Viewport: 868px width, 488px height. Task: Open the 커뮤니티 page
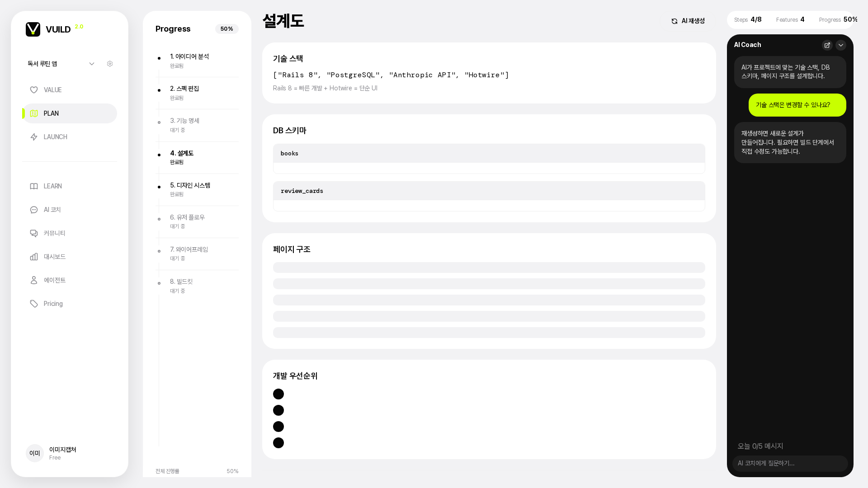[x=70, y=233]
